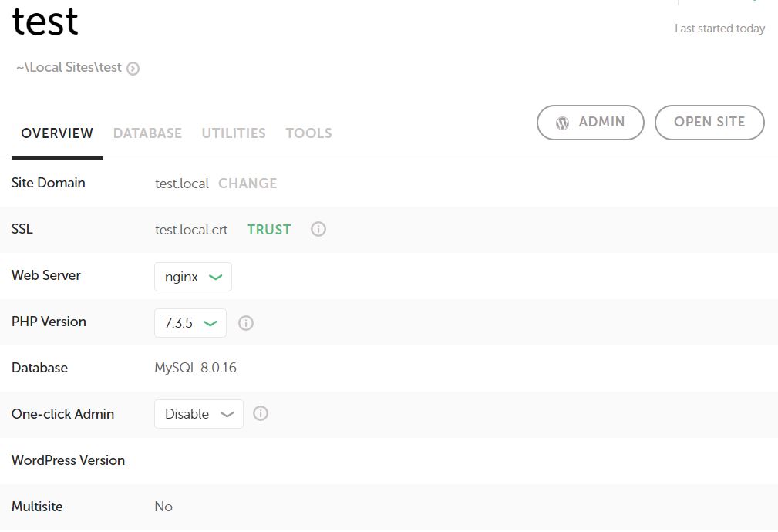Click the WordPress Version row label
778x532 pixels.
click(68, 460)
